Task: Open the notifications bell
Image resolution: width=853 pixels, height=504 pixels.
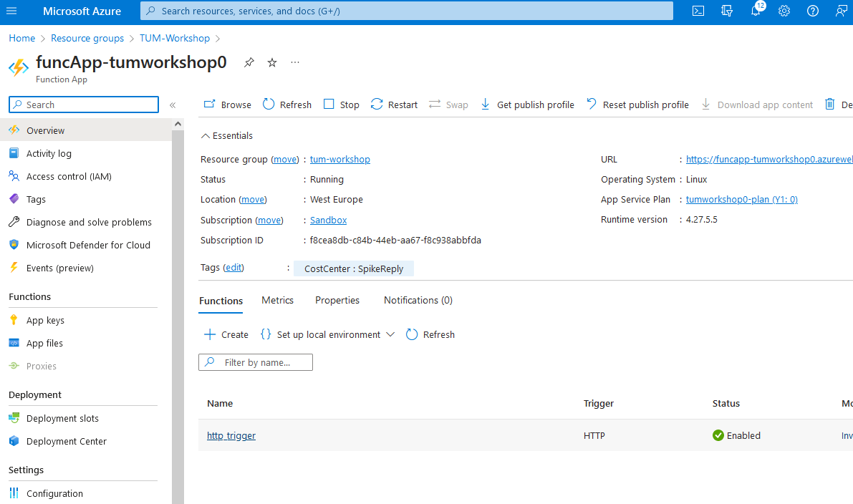Action: tap(756, 11)
